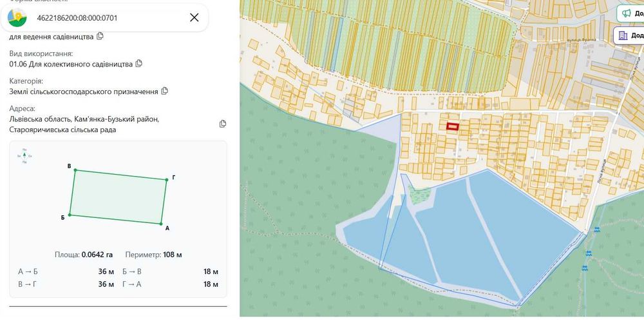Click 'Землі сільськогосподарського призначення' text
The image size is (644, 323).
pos(84,92)
